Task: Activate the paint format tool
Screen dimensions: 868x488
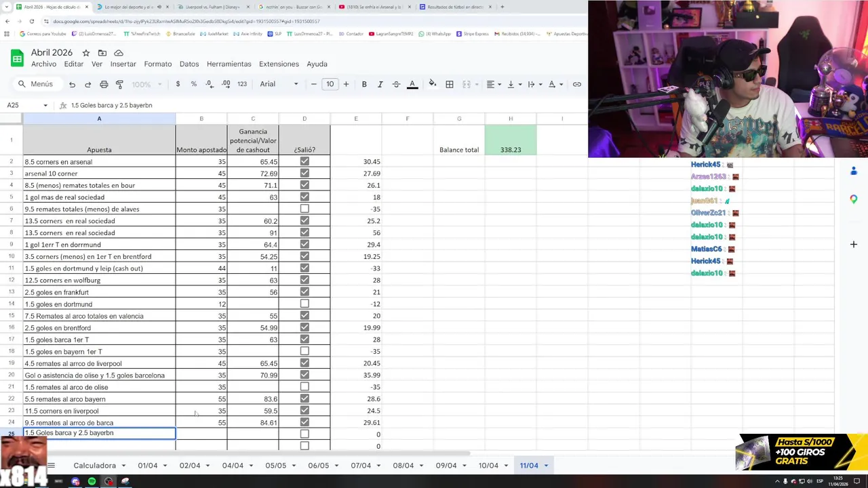Action: 119,84
